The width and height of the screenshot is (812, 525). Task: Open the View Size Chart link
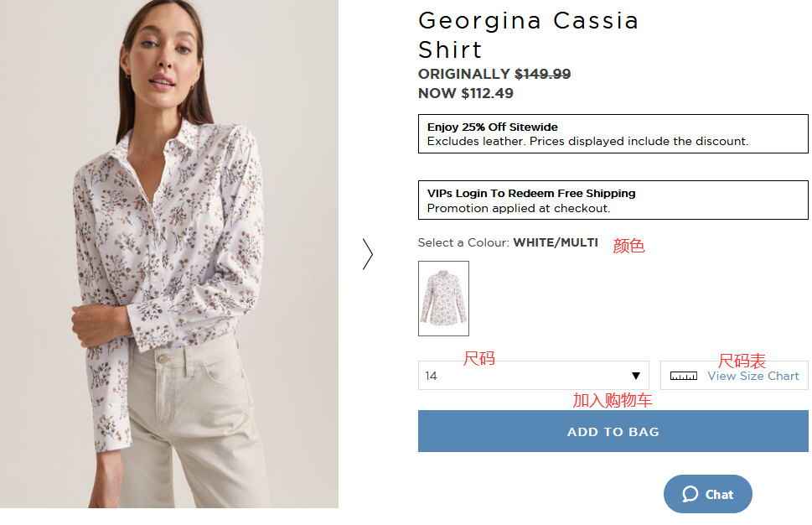pos(753,376)
